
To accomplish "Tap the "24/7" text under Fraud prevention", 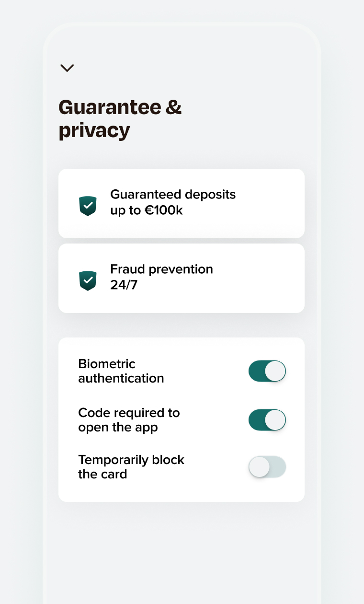I will coord(124,285).
